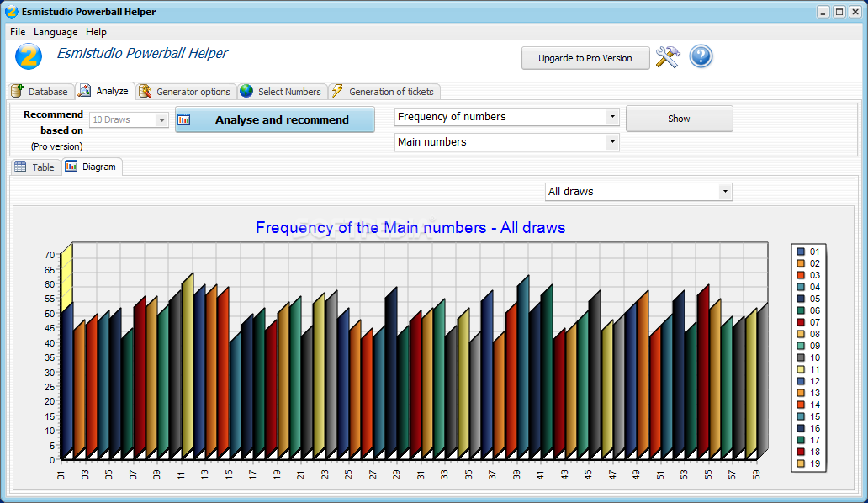
Task: Click legend entry text 12
Action: (815, 381)
